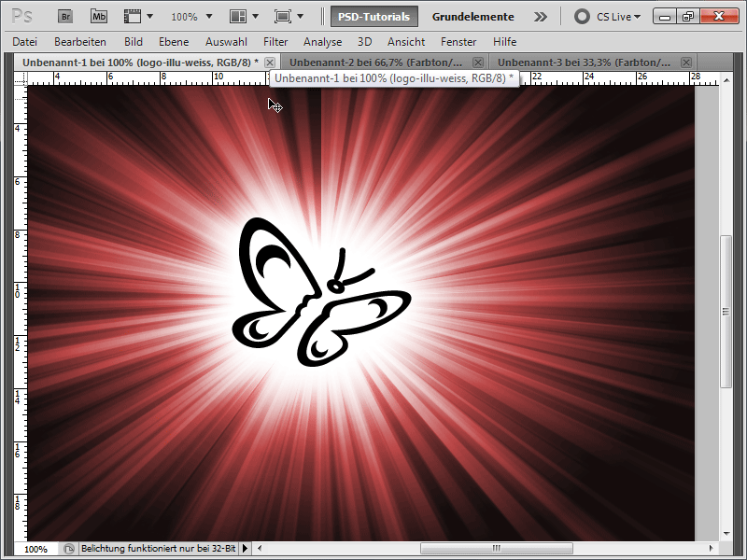The height and width of the screenshot is (560, 747).
Task: Open the View Extras filmstrip icon
Action: [x=133, y=17]
